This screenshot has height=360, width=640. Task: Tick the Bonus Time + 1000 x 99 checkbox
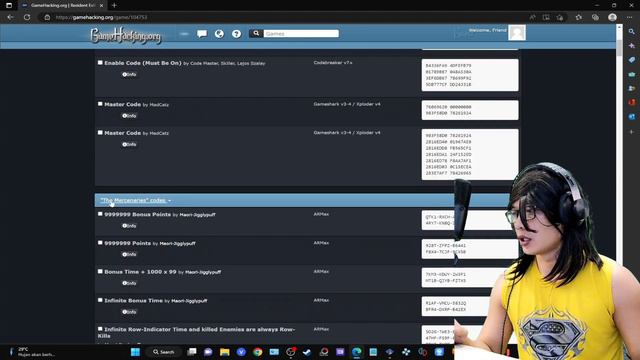click(x=100, y=271)
